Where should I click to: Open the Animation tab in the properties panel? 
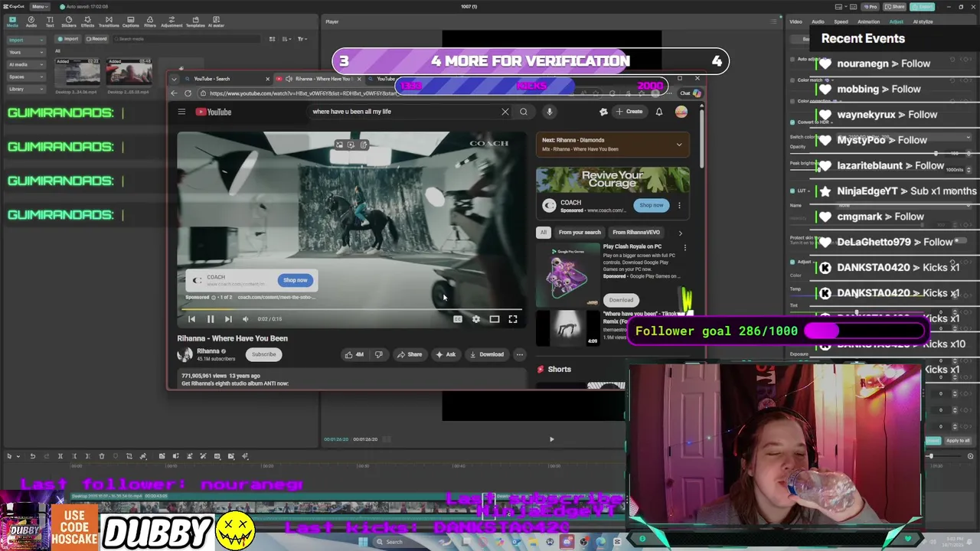click(x=868, y=21)
